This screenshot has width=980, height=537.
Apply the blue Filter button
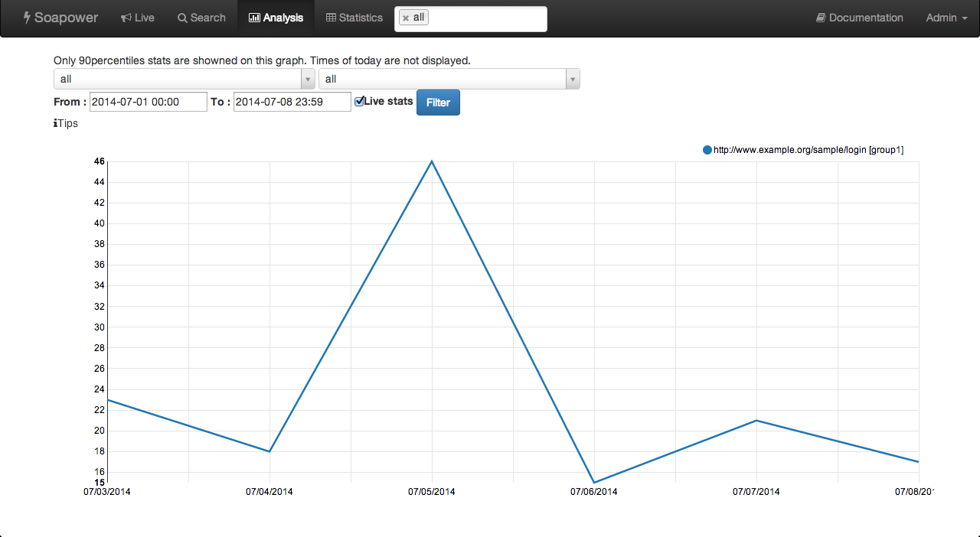[438, 103]
